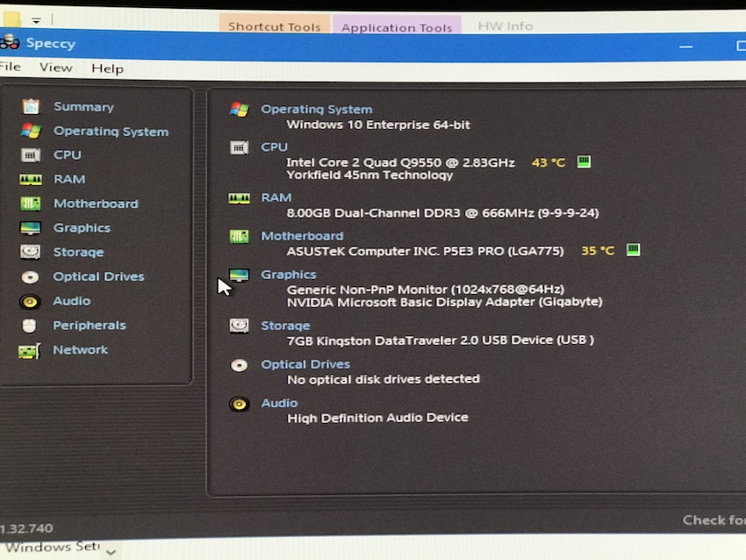Click the NVIDIA Microsoft Basic Display Adapter text

[x=444, y=302]
